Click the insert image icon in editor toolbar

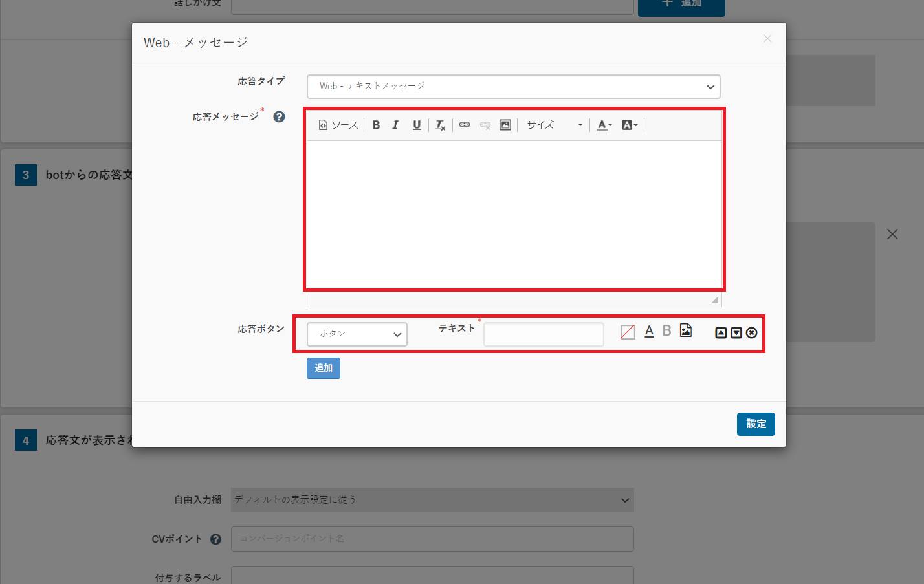pyautogui.click(x=505, y=125)
